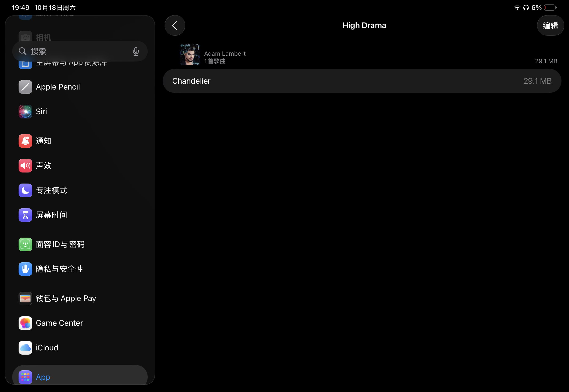Click the search magnifier icon
Viewport: 569px width, 392px height.
(23, 51)
